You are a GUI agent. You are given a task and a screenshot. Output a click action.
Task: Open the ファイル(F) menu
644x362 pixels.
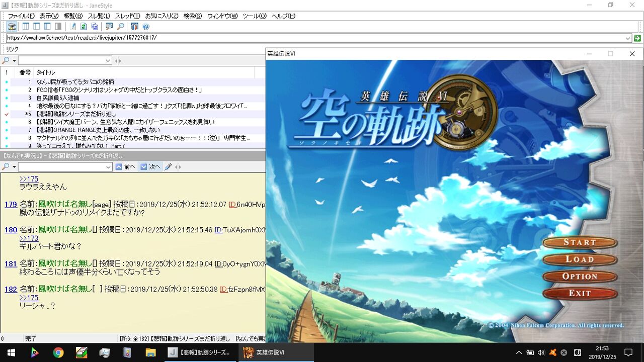pyautogui.click(x=21, y=16)
